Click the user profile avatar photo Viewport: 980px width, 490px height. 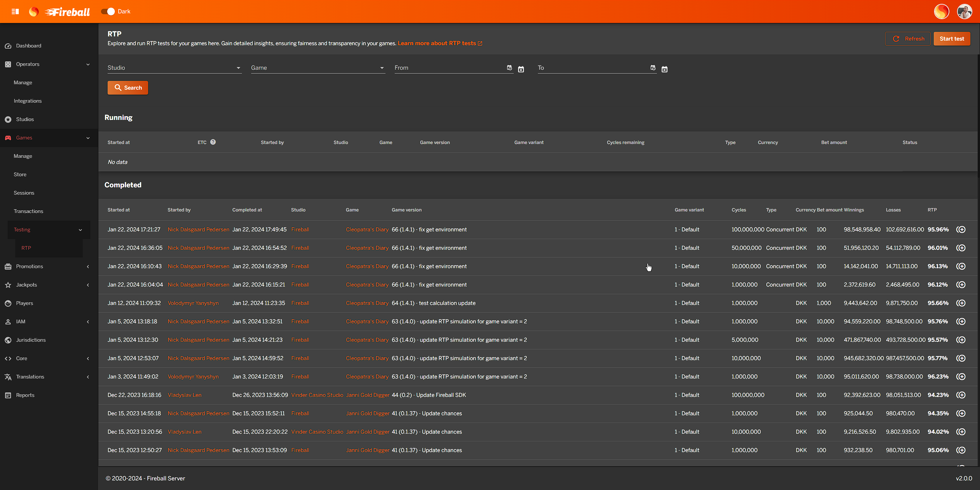[x=964, y=11]
